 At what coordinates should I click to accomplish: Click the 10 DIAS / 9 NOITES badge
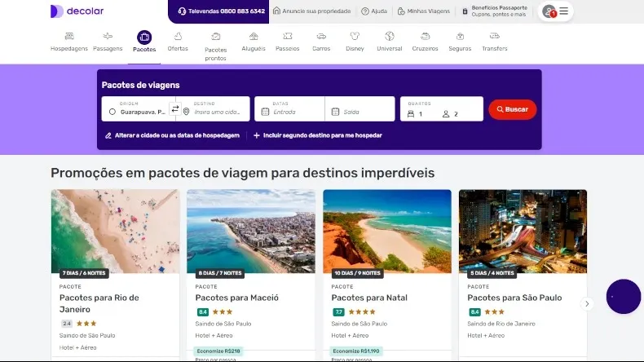pyautogui.click(x=357, y=273)
